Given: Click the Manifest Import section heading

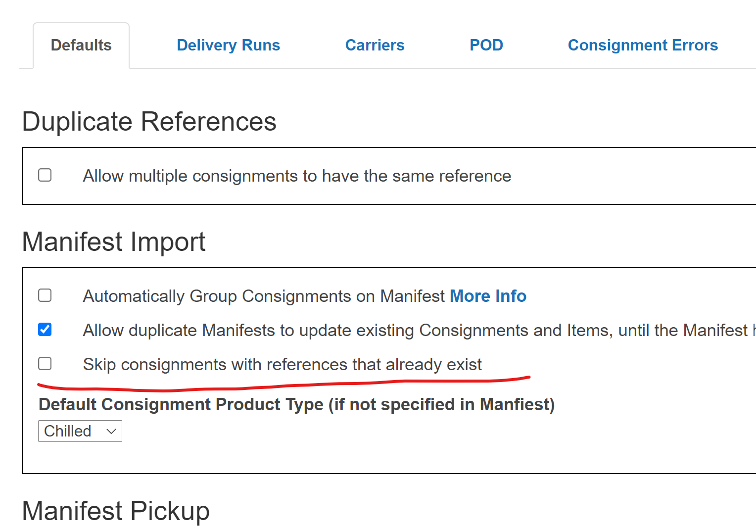Looking at the screenshot, I should 114,242.
